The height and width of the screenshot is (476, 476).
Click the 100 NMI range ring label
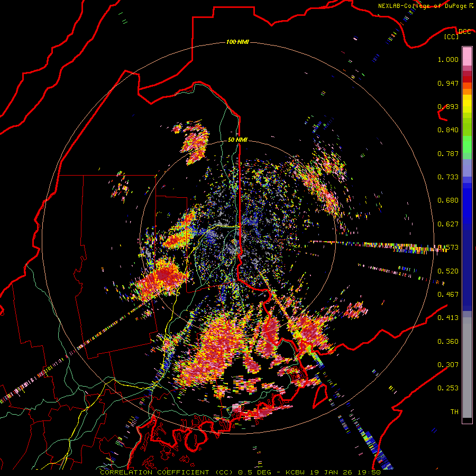[237, 42]
